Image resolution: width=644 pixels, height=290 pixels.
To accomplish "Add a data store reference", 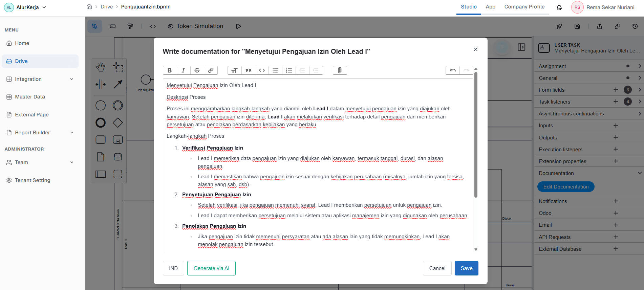I will pos(118,157).
